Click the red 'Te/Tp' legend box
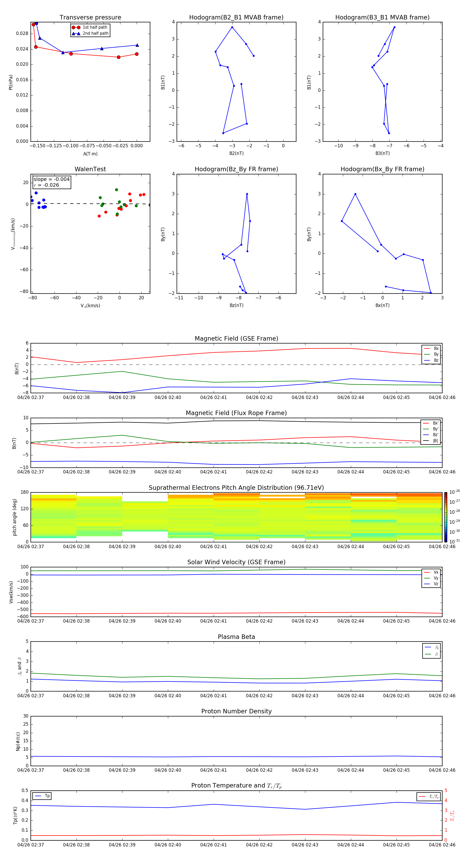473x868 pixels. [428, 796]
